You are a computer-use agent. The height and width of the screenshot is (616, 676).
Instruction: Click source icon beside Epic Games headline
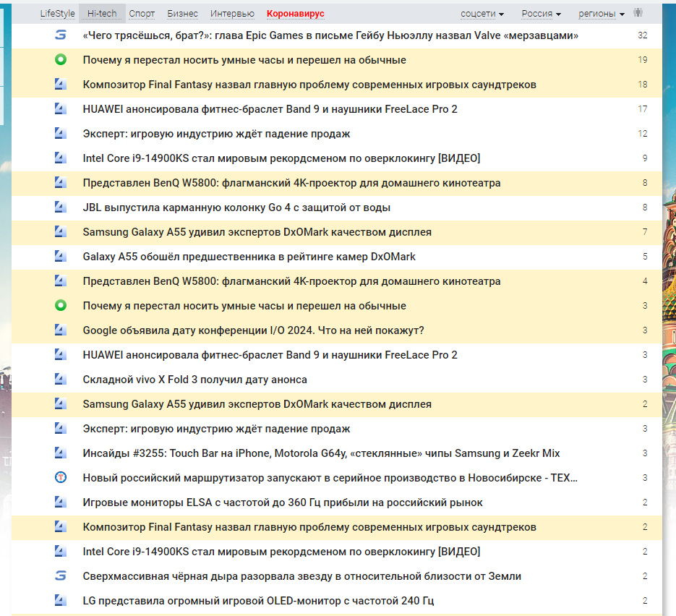pyautogui.click(x=61, y=35)
